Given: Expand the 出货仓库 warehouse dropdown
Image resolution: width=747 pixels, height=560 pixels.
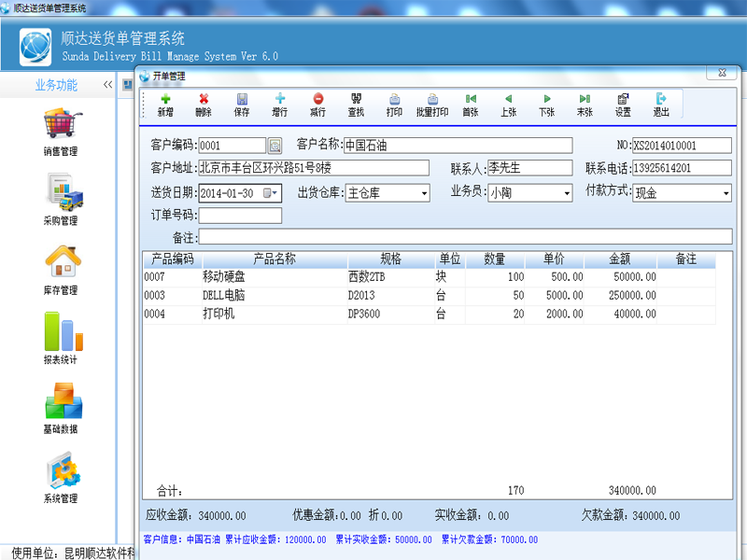Looking at the screenshot, I should (424, 193).
